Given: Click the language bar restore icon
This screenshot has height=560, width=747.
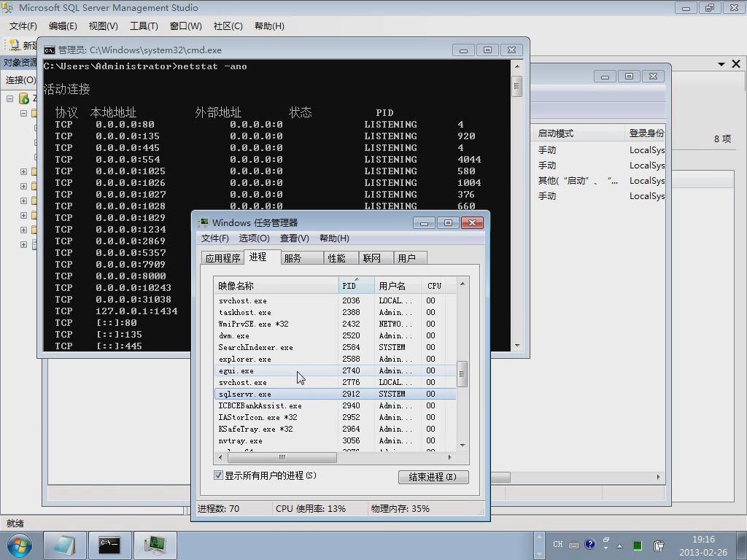Looking at the screenshot, I should pos(606,540).
